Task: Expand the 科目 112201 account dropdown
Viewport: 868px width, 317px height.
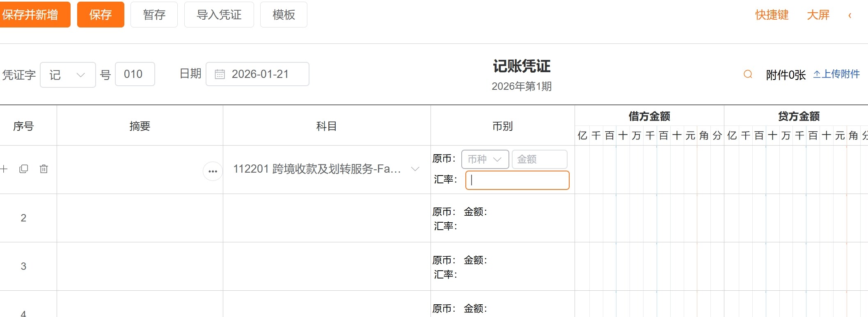Action: [x=415, y=169]
